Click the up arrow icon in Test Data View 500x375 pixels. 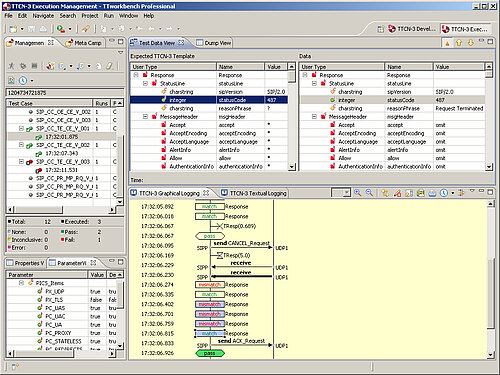pyautogui.click(x=459, y=43)
